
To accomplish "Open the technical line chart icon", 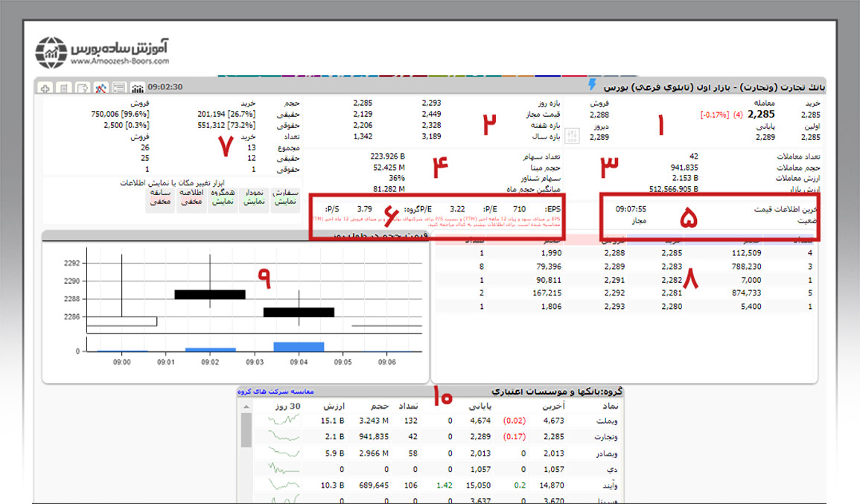I will tap(101, 88).
